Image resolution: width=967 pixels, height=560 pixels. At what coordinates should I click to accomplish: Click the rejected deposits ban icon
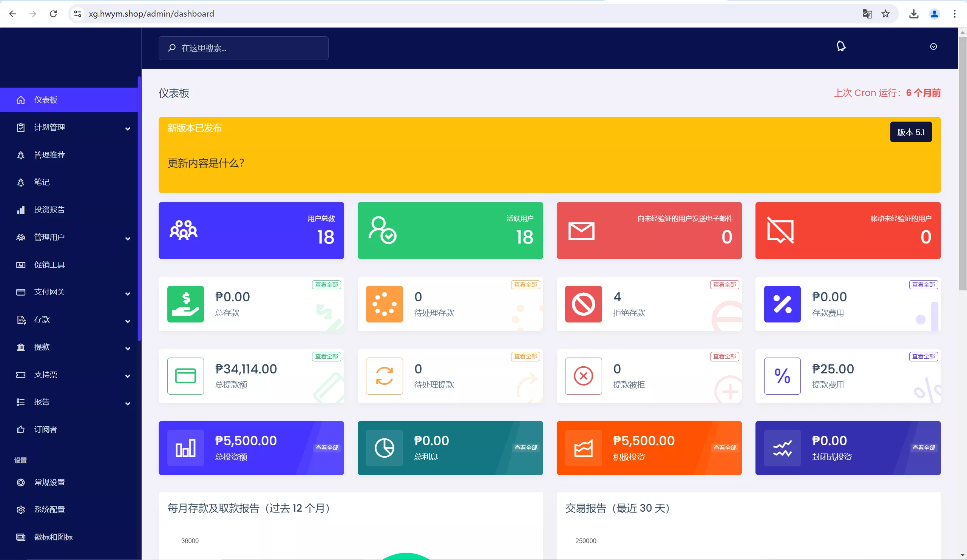(x=583, y=304)
